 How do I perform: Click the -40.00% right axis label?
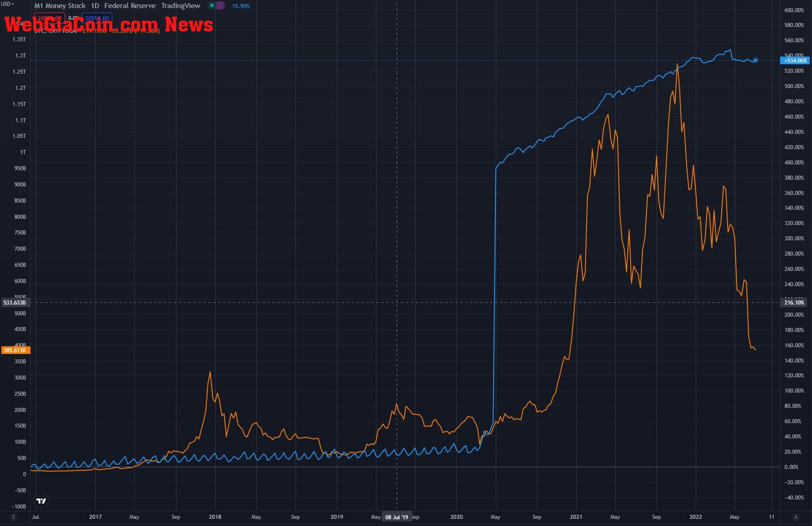coord(794,498)
